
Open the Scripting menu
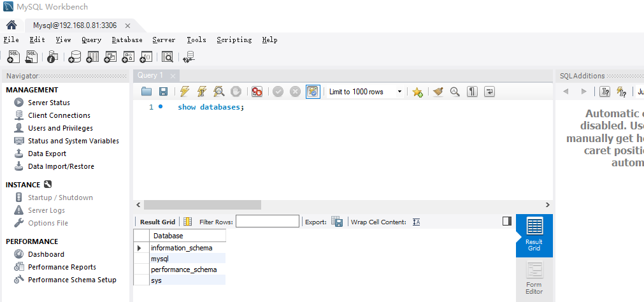(x=234, y=40)
